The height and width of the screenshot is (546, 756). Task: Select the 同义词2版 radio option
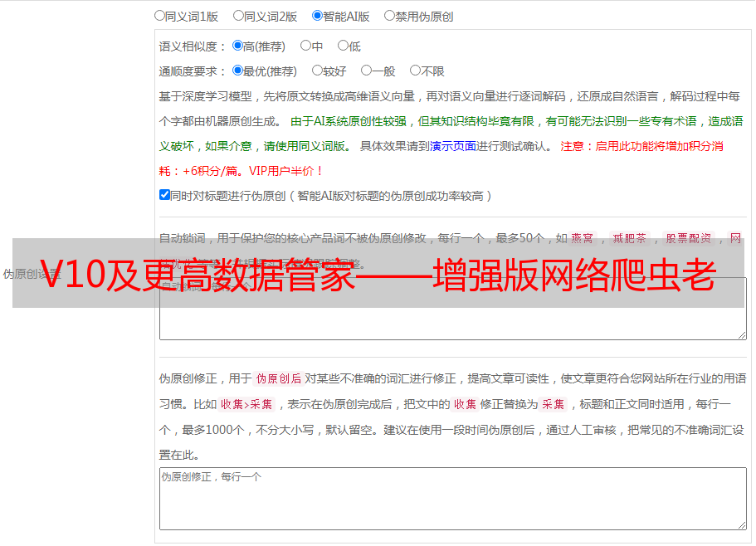pos(238,16)
